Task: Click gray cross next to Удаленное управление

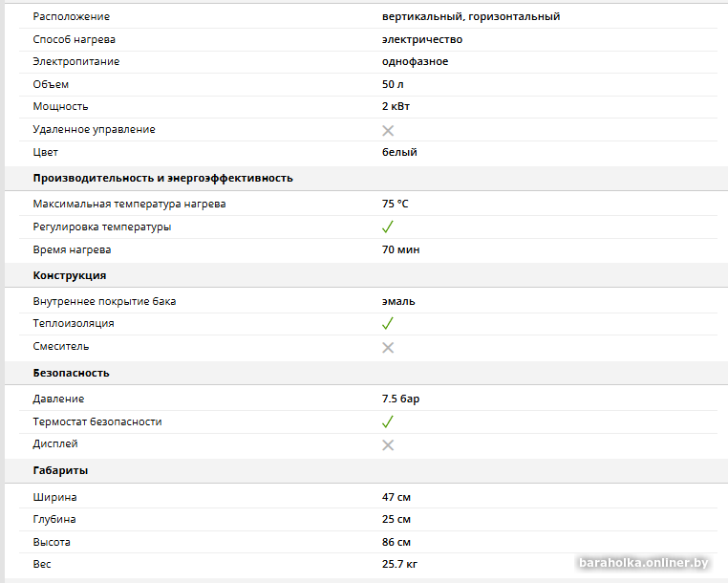Action: [x=388, y=131]
